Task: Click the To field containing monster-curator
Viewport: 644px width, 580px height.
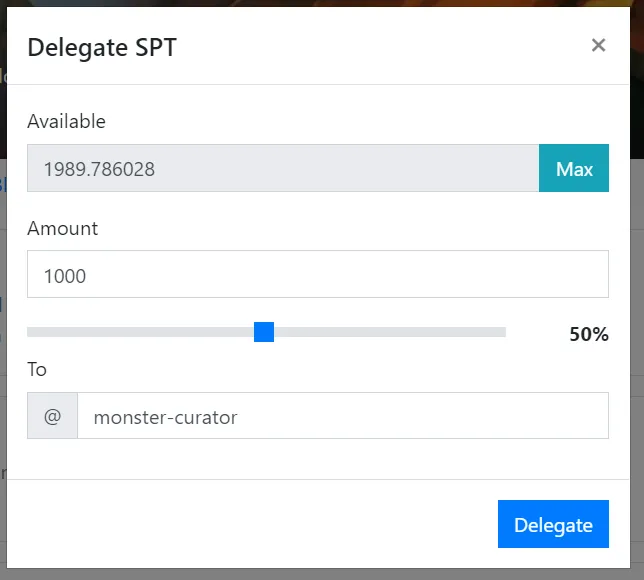Action: tap(343, 416)
